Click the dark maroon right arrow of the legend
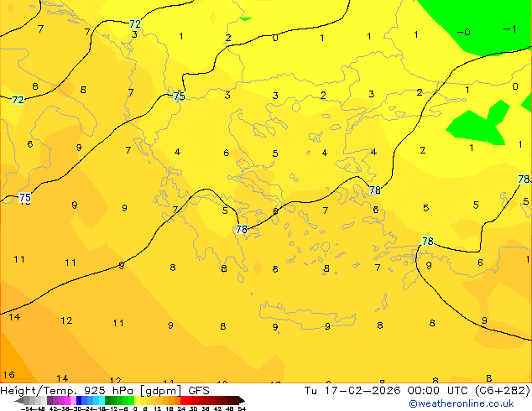 point(241,400)
